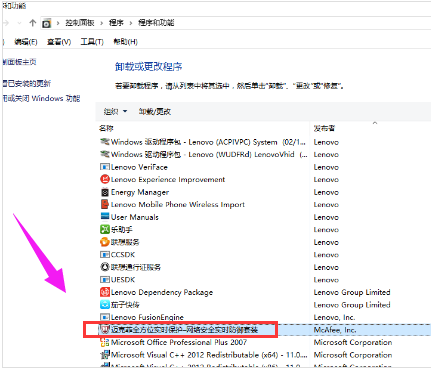Click icon of Windows driver package ACPIVPC
The width and height of the screenshot is (431, 371).
click(105, 142)
